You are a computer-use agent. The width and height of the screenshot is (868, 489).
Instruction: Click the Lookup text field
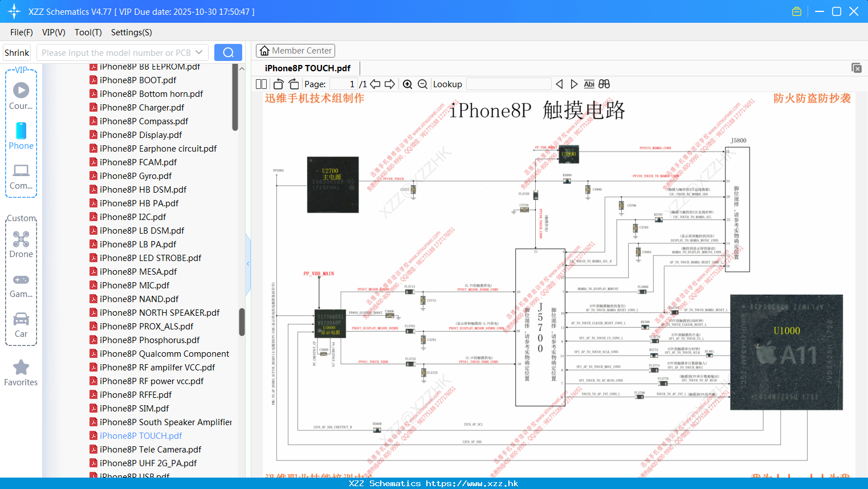509,84
